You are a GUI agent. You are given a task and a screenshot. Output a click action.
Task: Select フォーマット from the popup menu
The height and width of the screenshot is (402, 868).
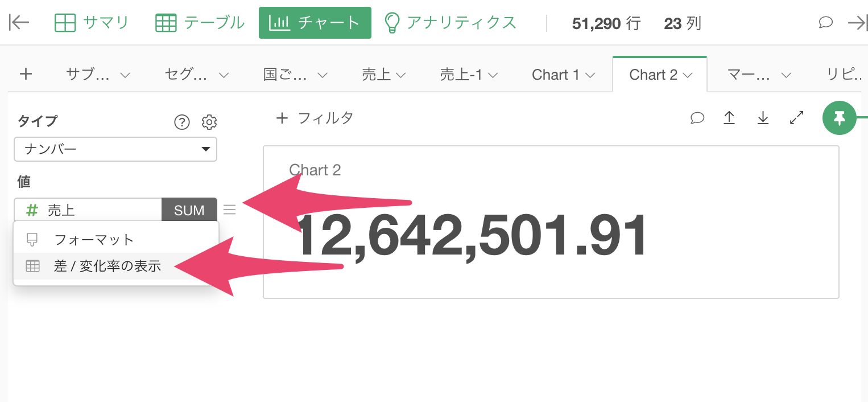point(94,240)
